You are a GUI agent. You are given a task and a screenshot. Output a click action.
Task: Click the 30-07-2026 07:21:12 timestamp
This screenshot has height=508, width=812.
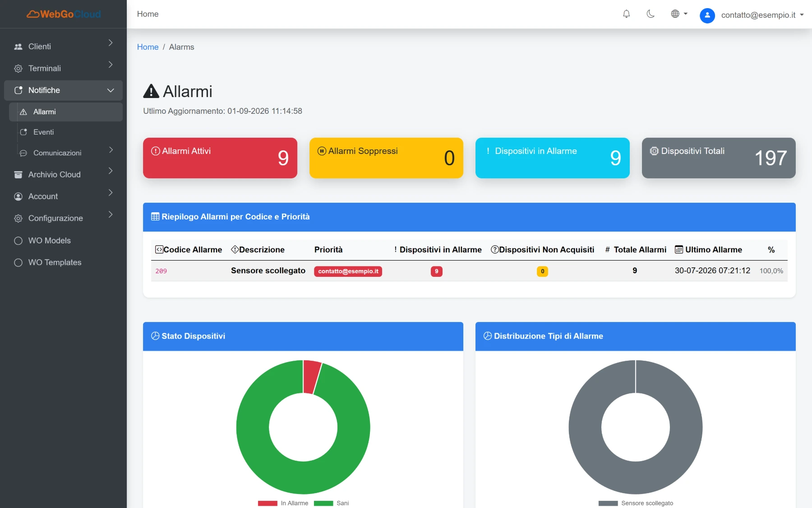point(712,270)
